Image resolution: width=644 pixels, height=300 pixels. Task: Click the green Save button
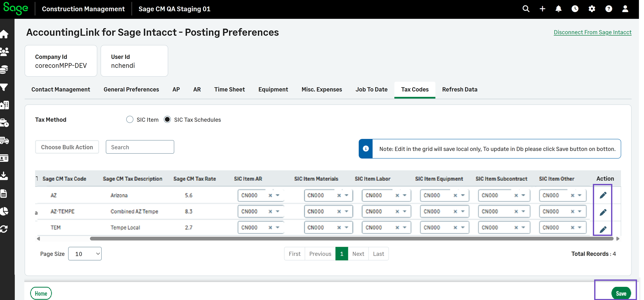click(621, 293)
